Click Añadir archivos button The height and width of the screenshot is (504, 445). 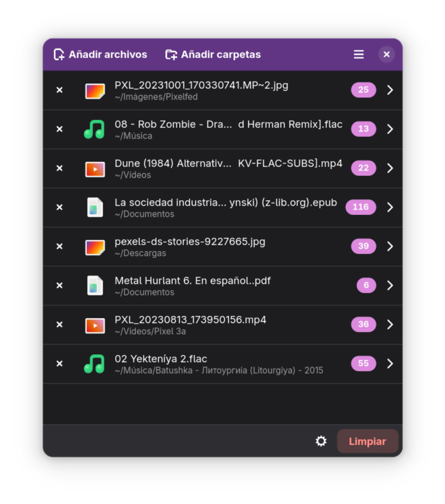(100, 55)
